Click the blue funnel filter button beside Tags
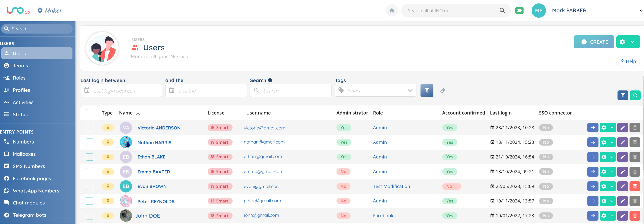Image resolution: width=644 pixels, height=224 pixels. coord(426,91)
